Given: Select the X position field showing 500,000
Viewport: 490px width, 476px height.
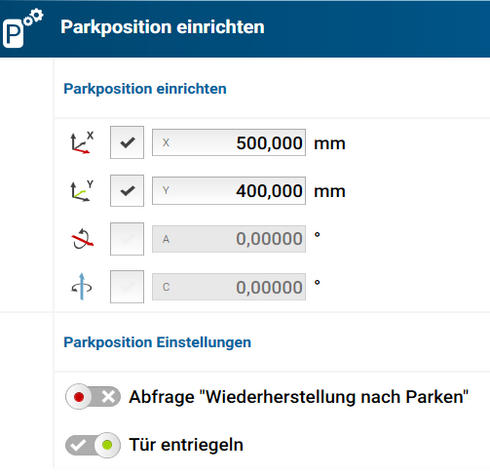Looking at the screenshot, I should tap(229, 143).
